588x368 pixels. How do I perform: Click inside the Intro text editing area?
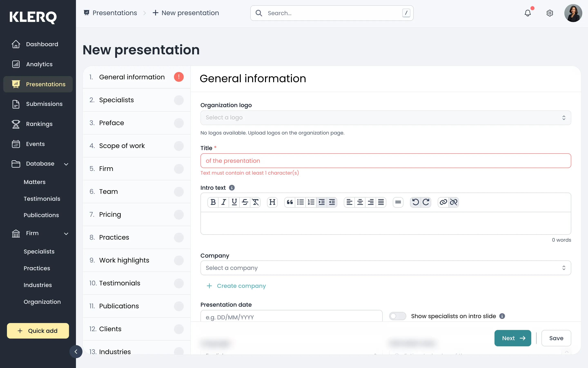[386, 223]
